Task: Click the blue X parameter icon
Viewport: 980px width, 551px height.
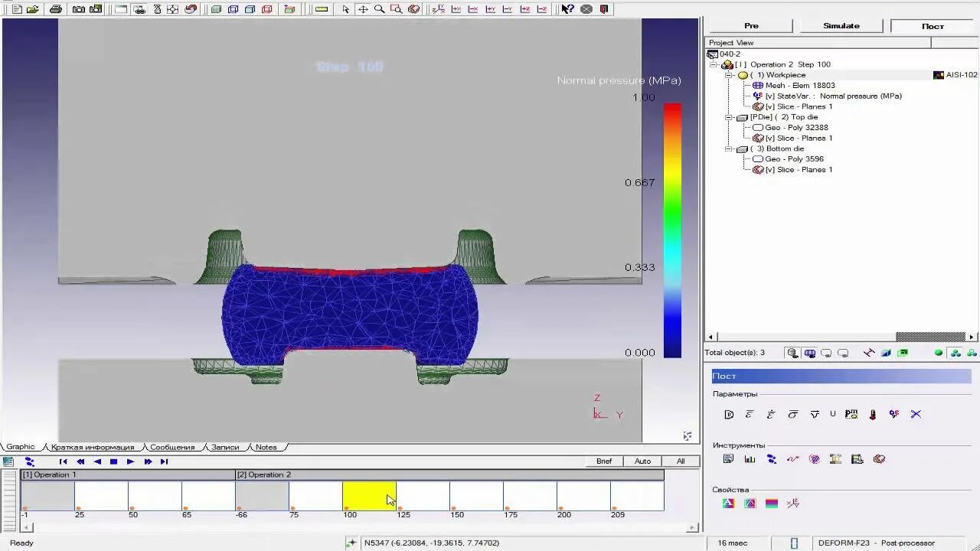Action: click(x=916, y=414)
